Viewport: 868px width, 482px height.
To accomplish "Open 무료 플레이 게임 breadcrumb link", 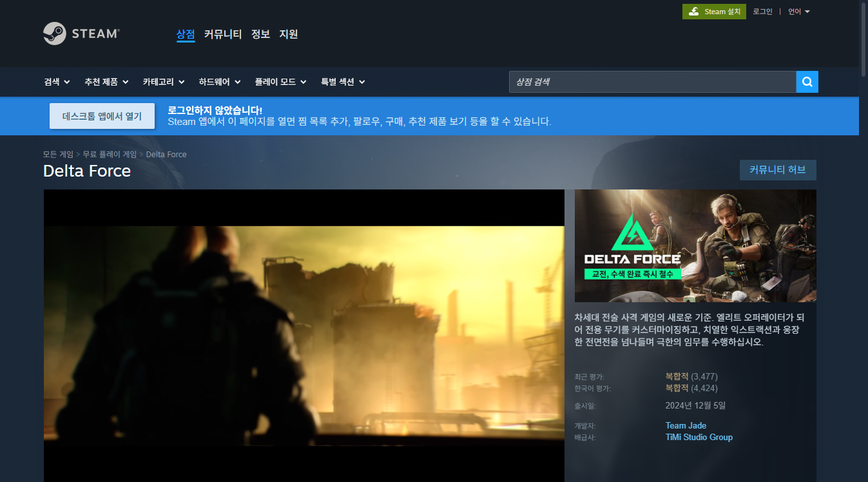I will click(110, 155).
